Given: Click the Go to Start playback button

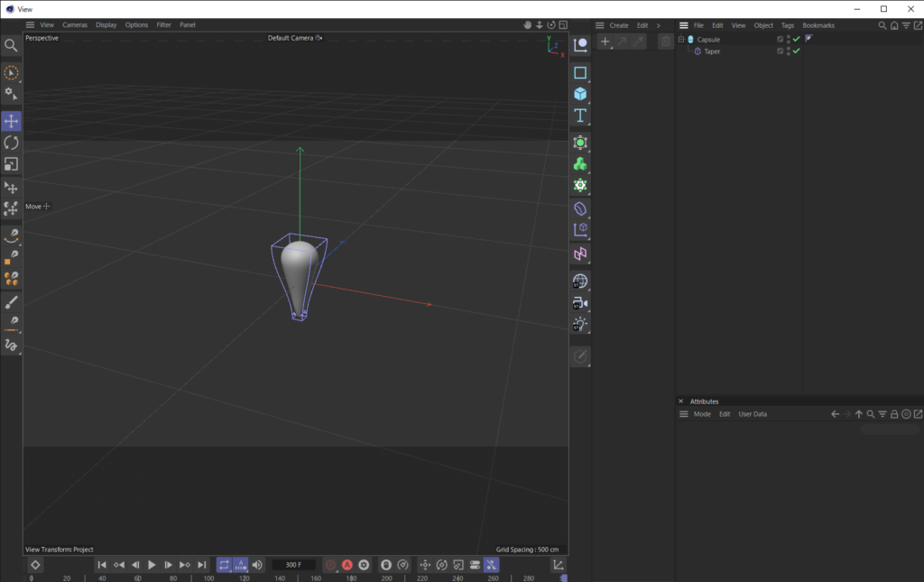Looking at the screenshot, I should coord(102,565).
